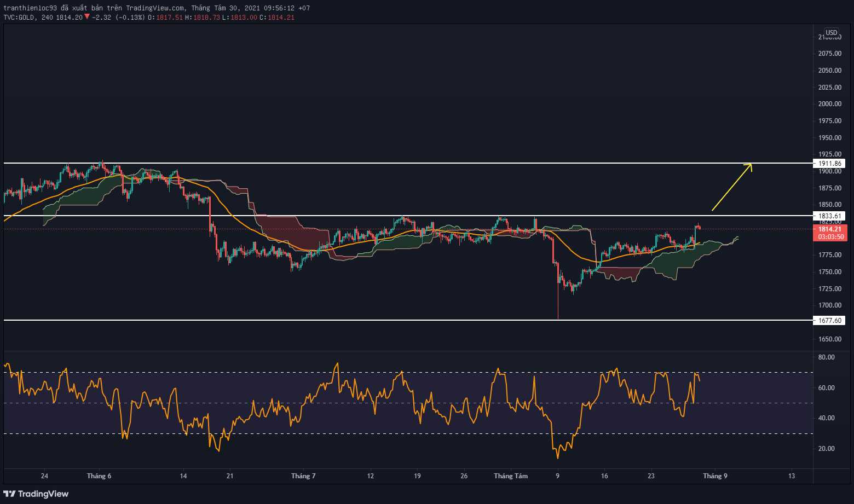Click the TVC:GOLD symbol label
854x504 pixels.
19,18
